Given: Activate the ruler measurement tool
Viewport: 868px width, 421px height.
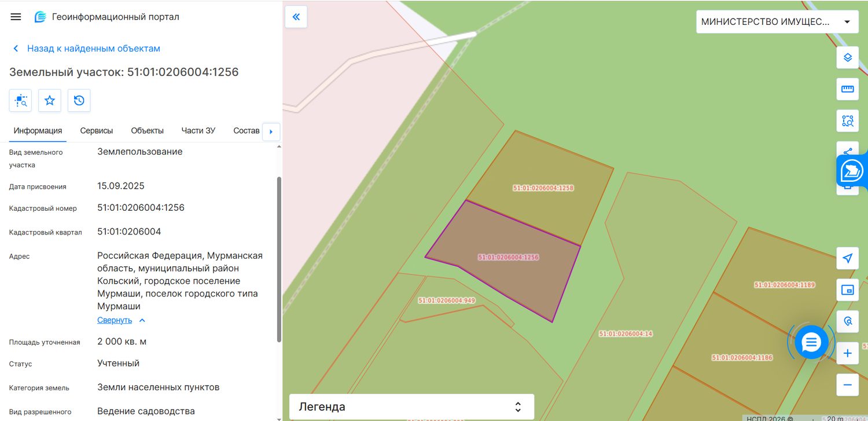Looking at the screenshot, I should (x=848, y=89).
